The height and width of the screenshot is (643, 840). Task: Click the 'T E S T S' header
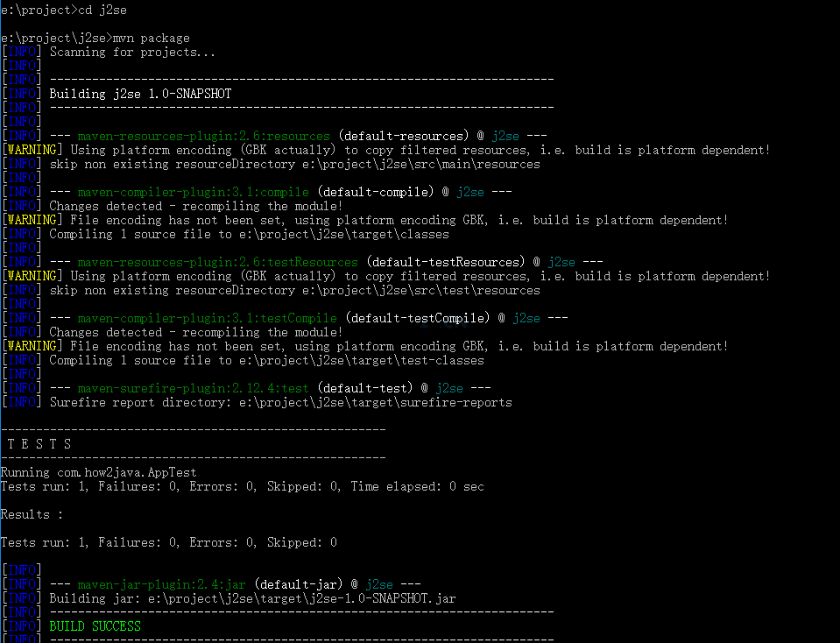tap(39, 444)
